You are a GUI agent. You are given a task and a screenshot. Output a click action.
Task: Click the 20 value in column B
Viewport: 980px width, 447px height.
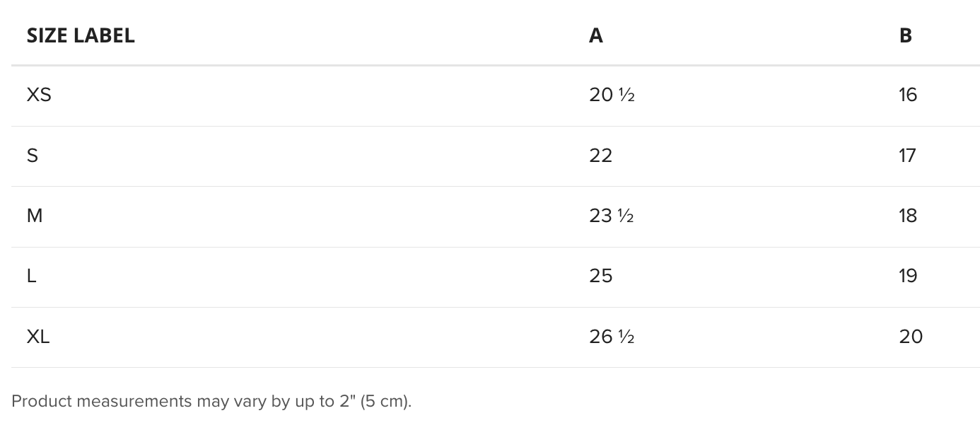click(x=911, y=337)
